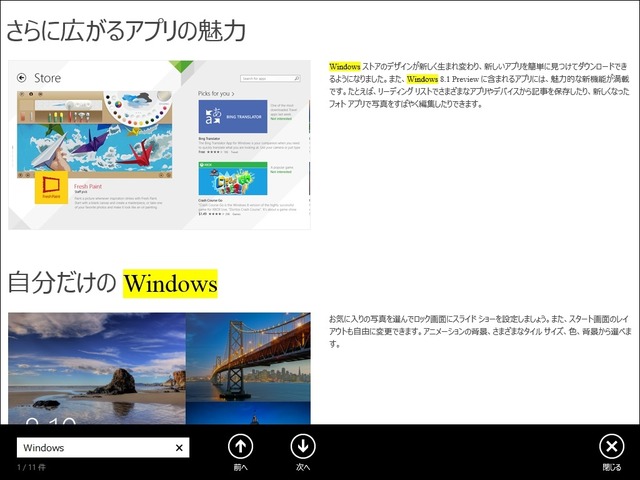Click first highlighted Windows in store paragraph
Image resolution: width=640 pixels, height=480 pixels.
344,67
